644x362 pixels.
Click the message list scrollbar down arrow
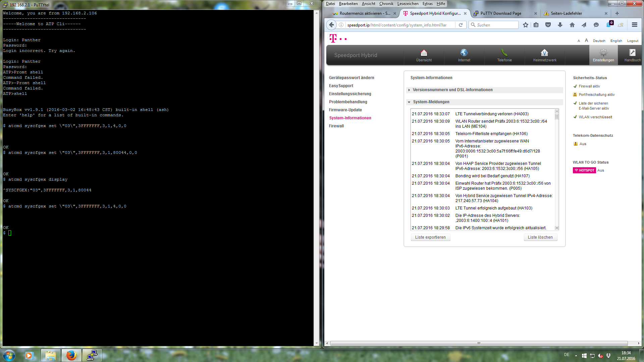557,228
